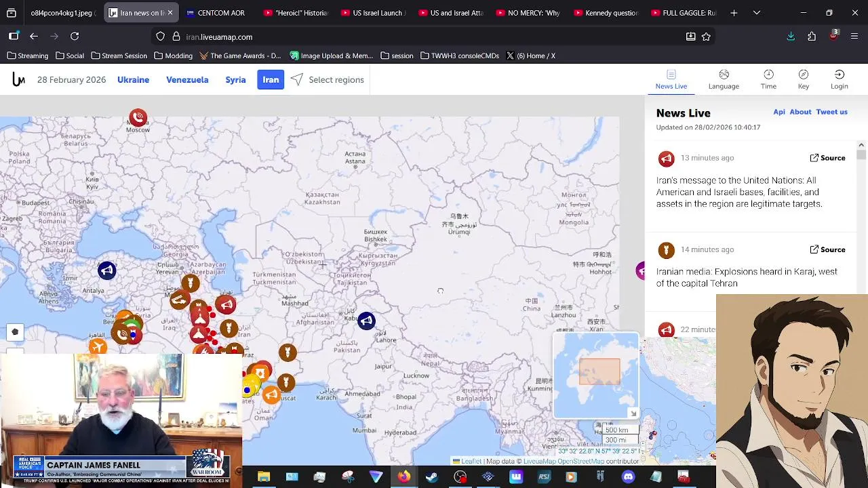Switch to the Ukraine region tab
The height and width of the screenshot is (488, 868).
tap(133, 80)
